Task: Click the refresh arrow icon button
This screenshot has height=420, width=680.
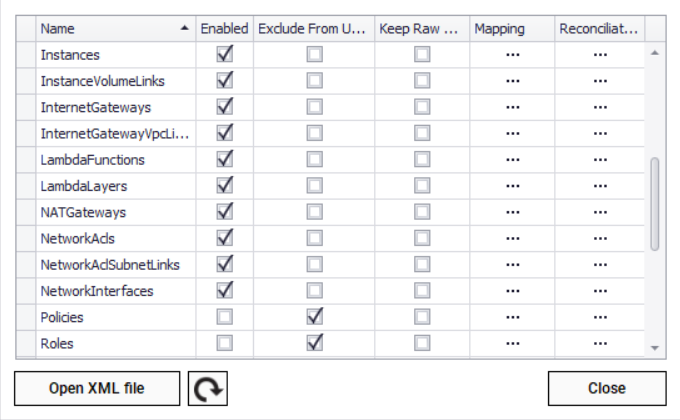Action: (x=208, y=388)
